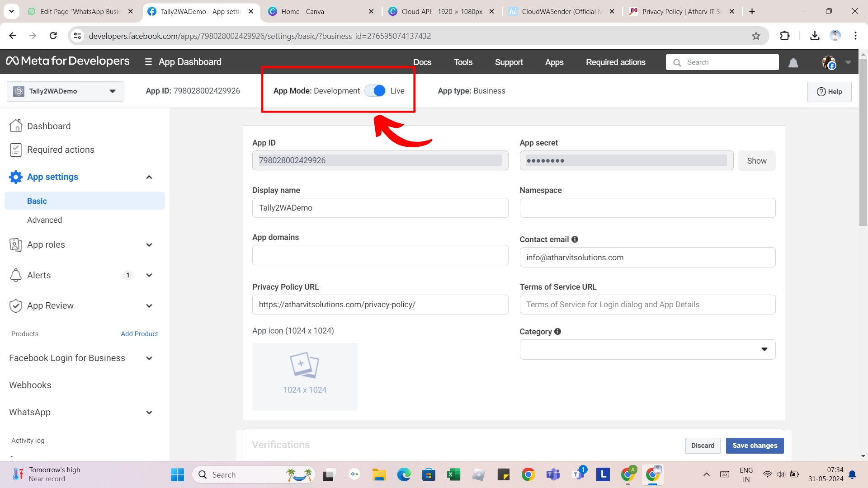This screenshot has height=488, width=868.
Task: Upload app icon 1024 x 1024 placeholder
Action: (x=305, y=377)
